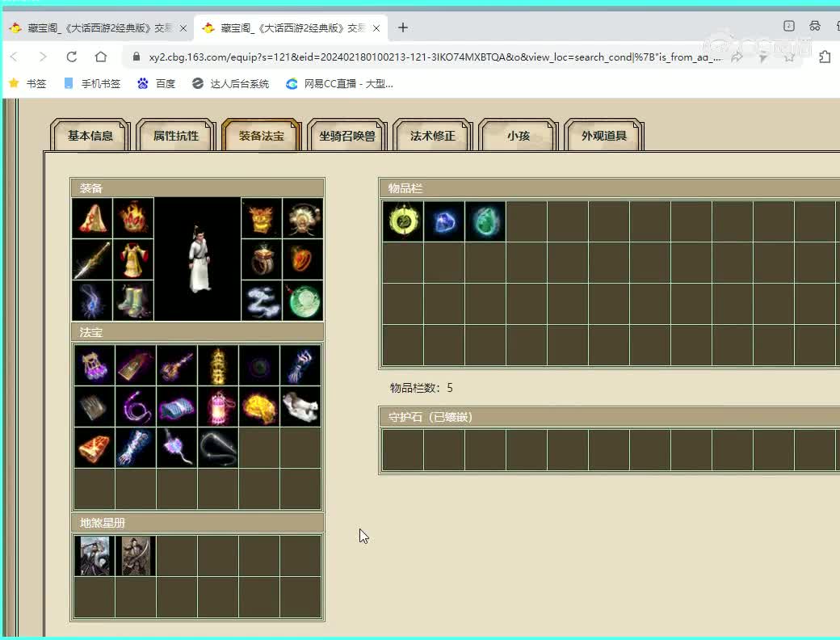Open the 手机书签 bookmark
This screenshot has width=840, height=640.
click(x=92, y=83)
